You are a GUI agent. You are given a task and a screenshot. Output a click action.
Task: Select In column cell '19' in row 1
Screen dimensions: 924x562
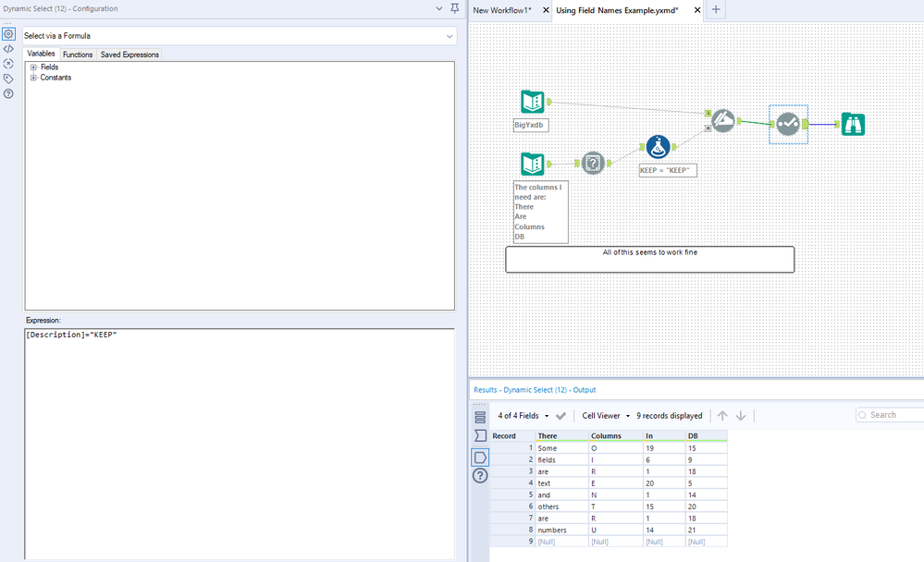point(665,448)
